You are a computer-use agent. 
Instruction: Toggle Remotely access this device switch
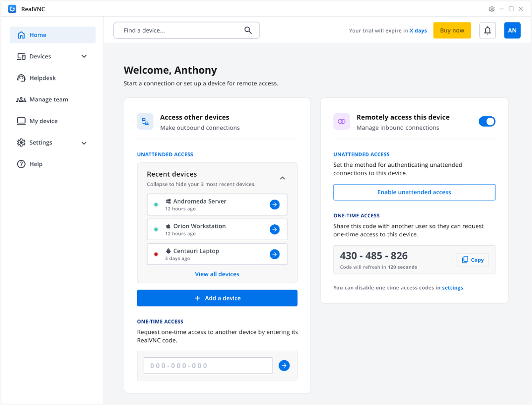[x=487, y=121]
